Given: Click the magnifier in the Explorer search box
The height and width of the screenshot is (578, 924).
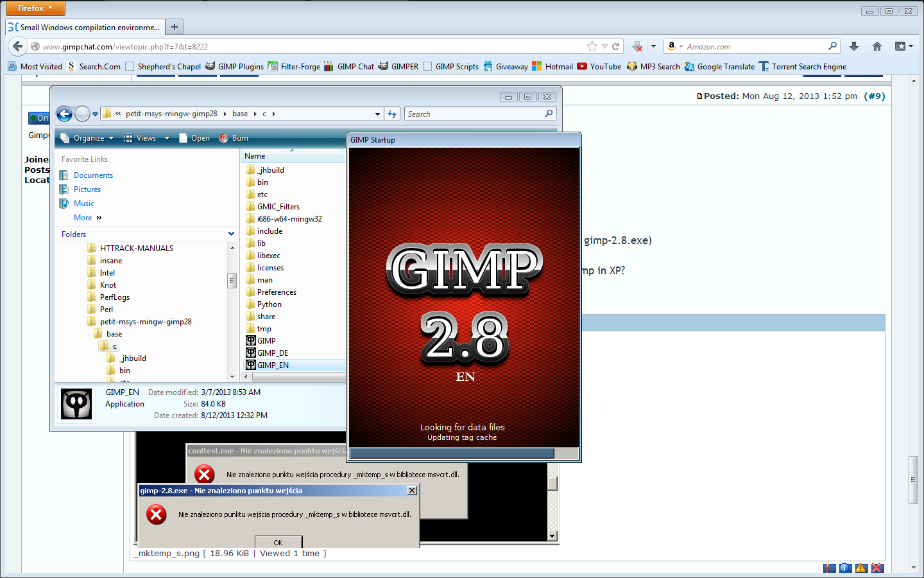Looking at the screenshot, I should (x=549, y=114).
